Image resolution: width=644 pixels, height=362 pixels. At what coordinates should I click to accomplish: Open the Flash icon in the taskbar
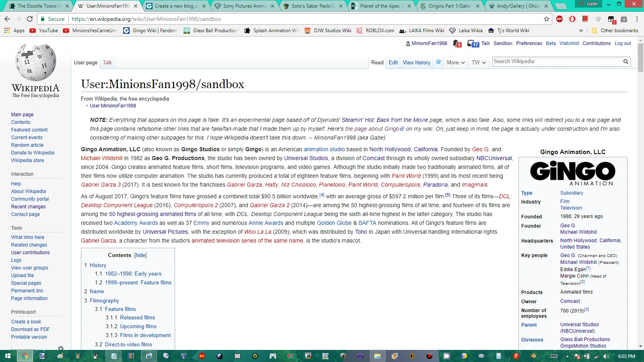[x=516, y=356]
